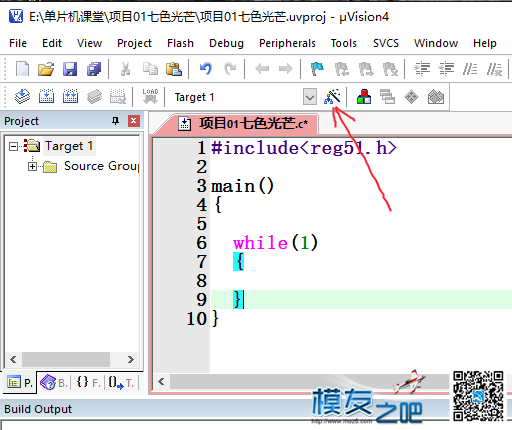The height and width of the screenshot is (430, 512).
Task: Insert a bookmark with the flag icon
Action: click(317, 69)
